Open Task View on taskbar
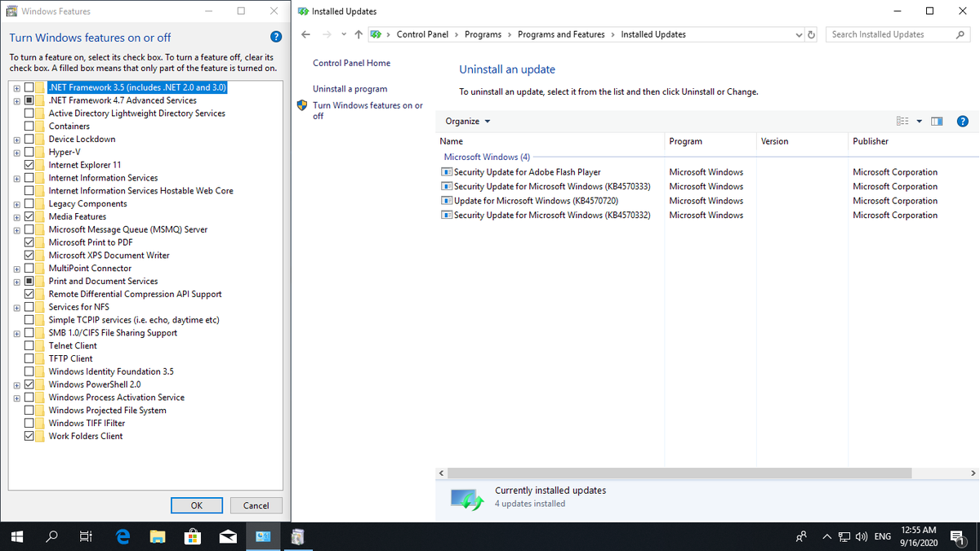Screen dimensions: 980x551 [x=86, y=536]
